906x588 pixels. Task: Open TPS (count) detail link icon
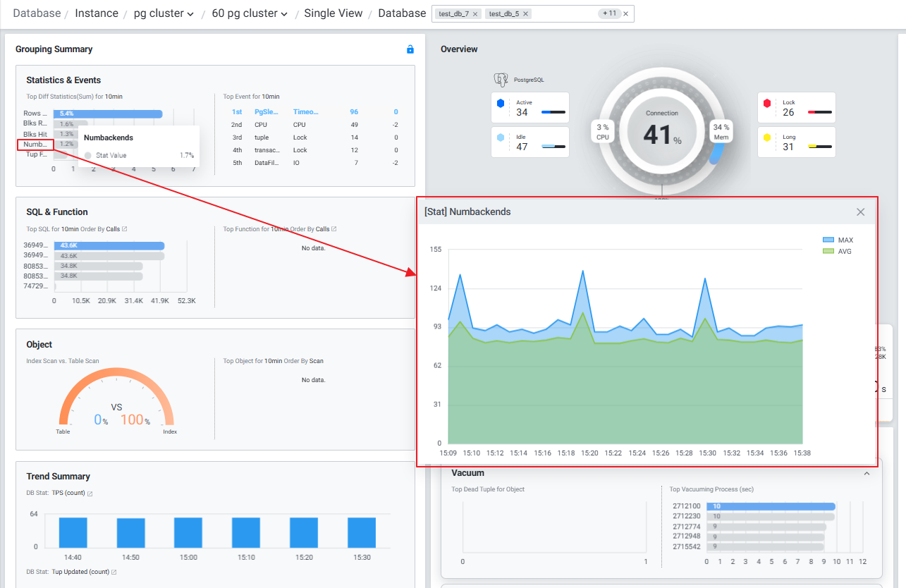click(x=90, y=494)
